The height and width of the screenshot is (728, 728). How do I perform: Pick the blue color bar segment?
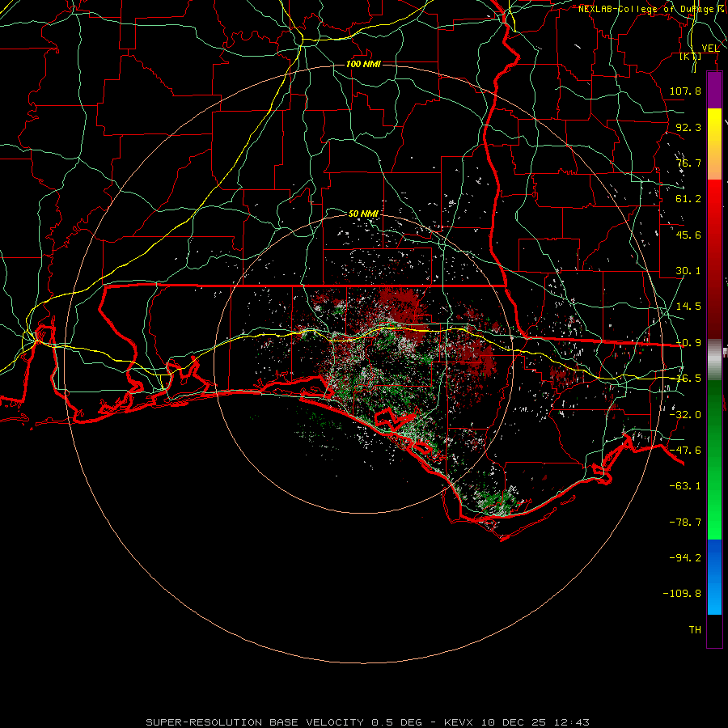point(714,577)
